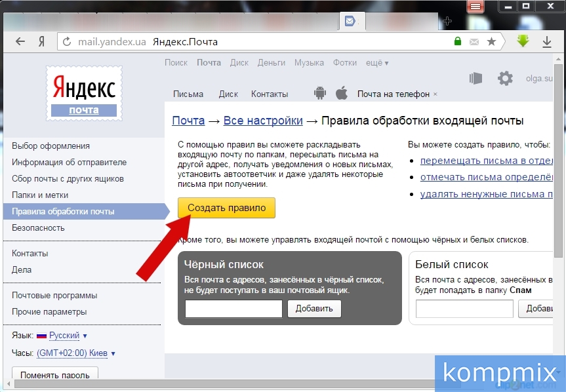Click the 'перемещать письма' link

click(486, 161)
